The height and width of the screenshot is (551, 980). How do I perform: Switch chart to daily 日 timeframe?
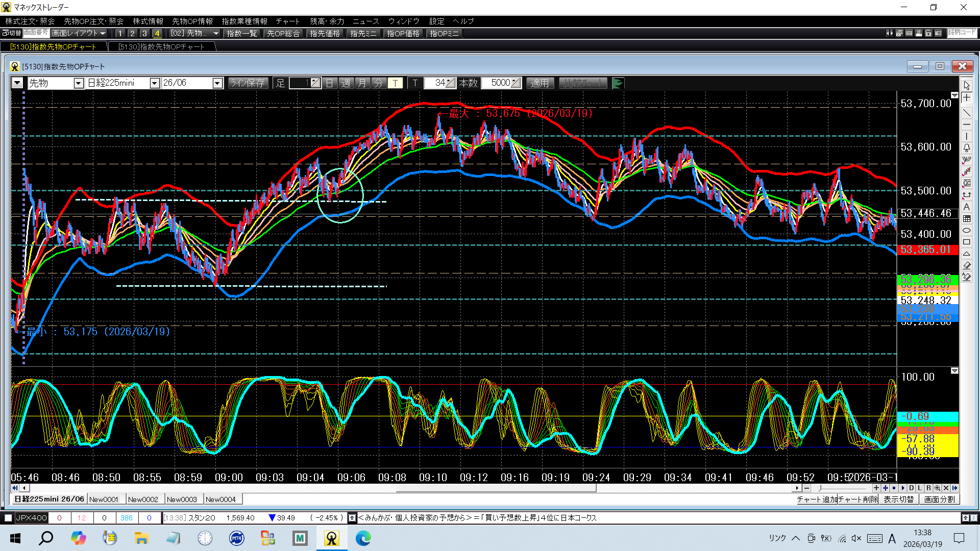coord(330,83)
